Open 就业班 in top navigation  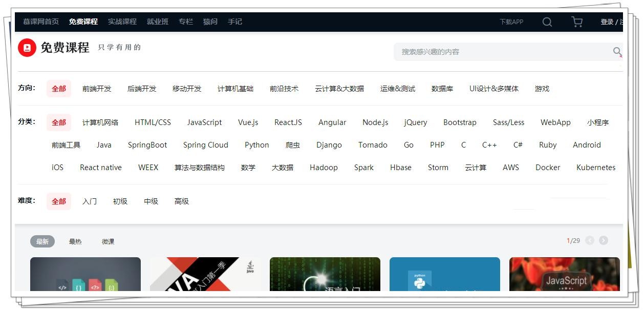tap(158, 22)
